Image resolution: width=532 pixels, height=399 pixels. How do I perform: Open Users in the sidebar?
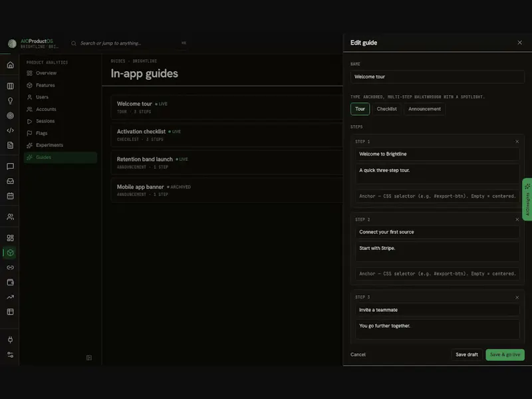[61, 97]
